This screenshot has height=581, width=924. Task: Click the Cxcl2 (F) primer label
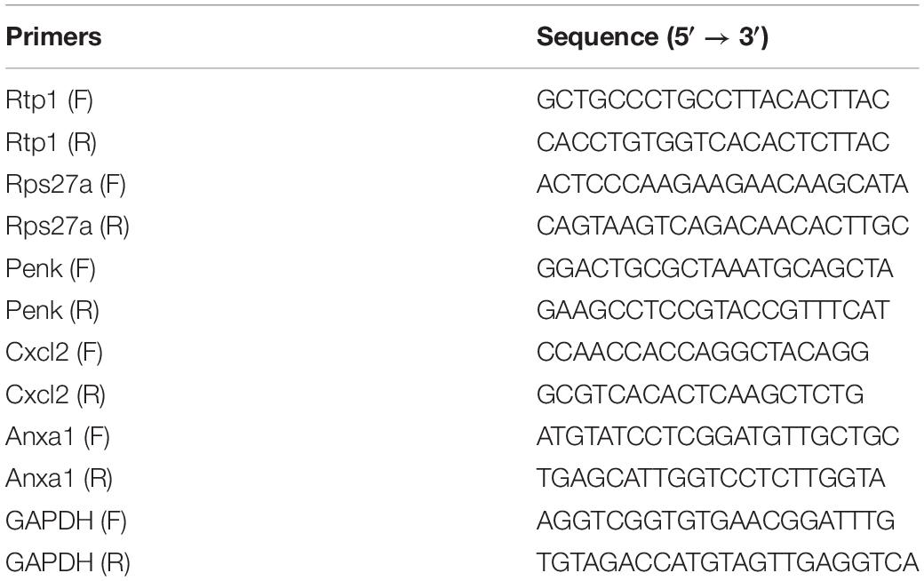point(54,353)
